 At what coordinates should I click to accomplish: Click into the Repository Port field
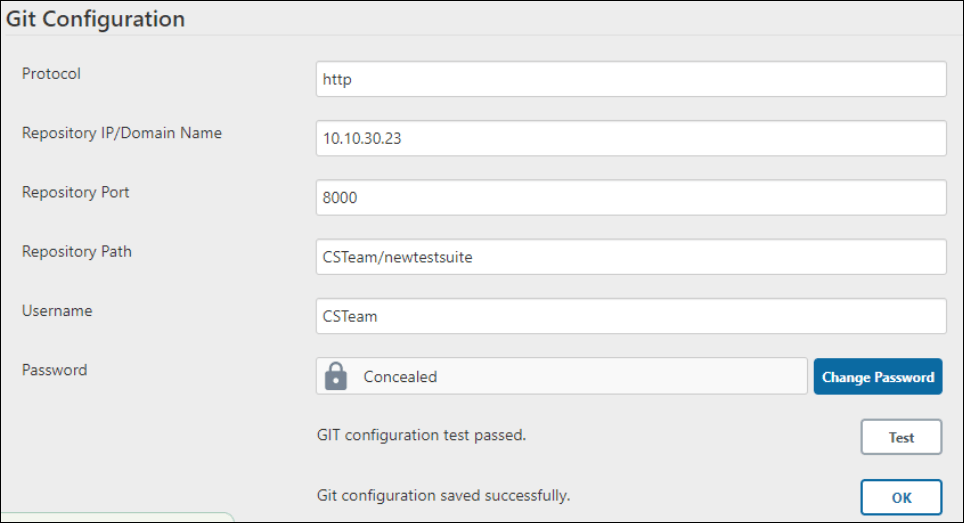(631, 197)
